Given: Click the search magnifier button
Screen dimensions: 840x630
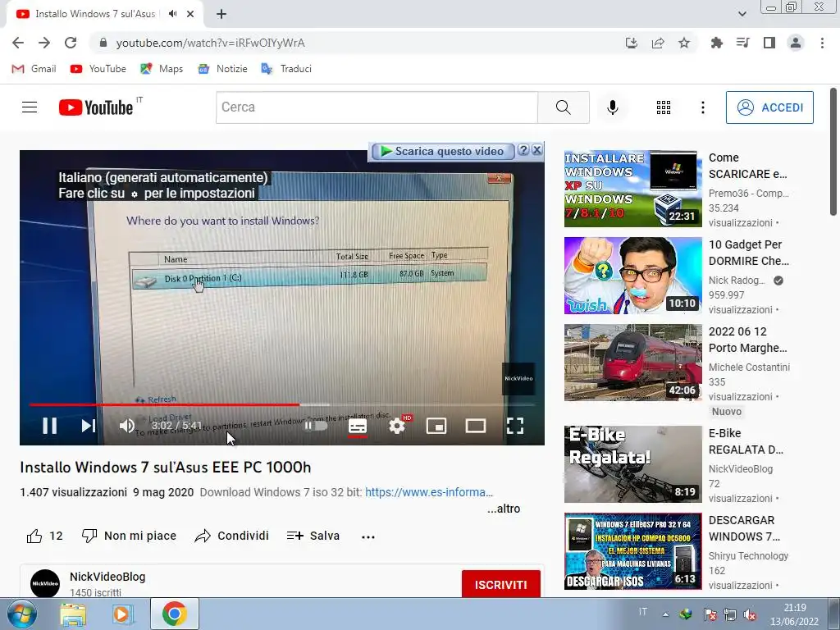Looking at the screenshot, I should 563,107.
